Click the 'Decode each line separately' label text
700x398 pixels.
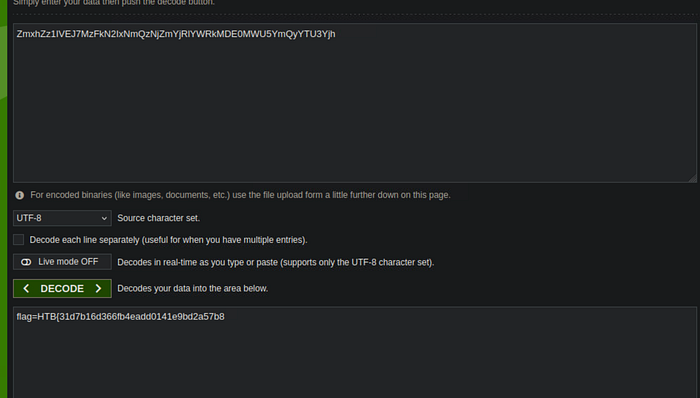(168, 240)
